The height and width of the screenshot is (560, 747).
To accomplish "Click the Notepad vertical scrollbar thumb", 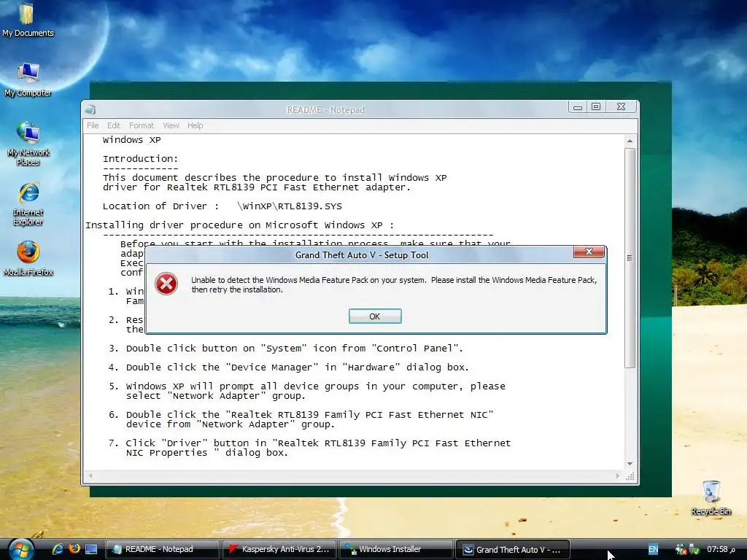I will 630,257.
